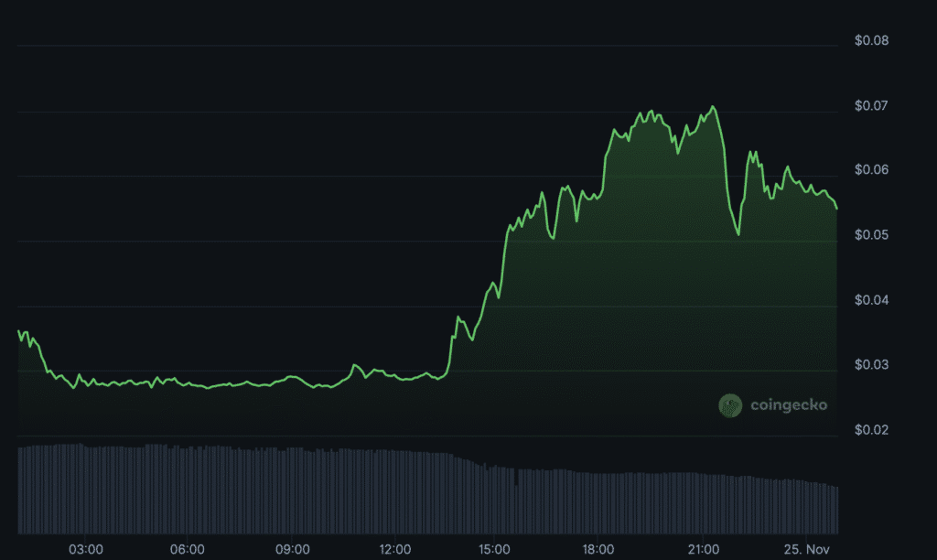Click the $0.02 price axis label
Screen dimensions: 937x560
870,430
